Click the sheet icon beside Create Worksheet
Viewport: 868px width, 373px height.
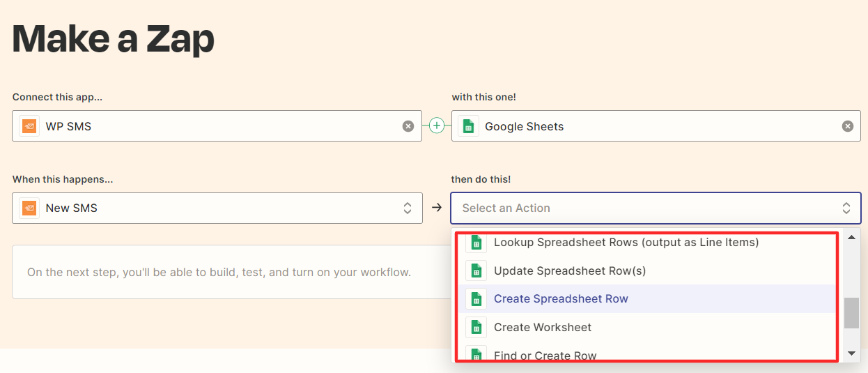476,327
